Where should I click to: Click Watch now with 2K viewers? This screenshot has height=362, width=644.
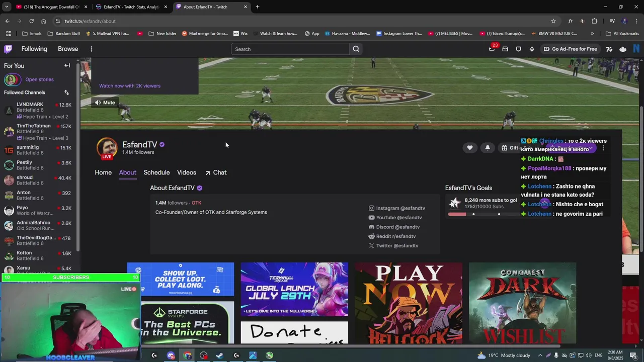pyautogui.click(x=130, y=86)
